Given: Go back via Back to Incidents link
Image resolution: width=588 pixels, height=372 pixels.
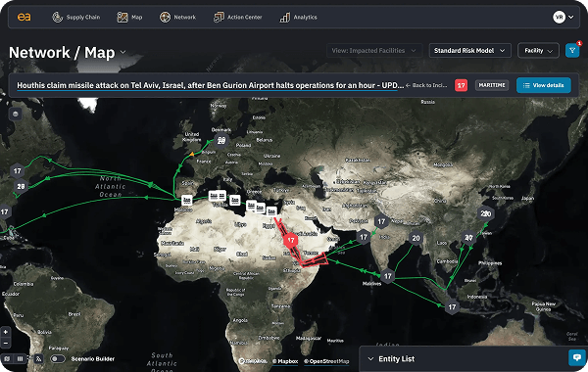Looking at the screenshot, I should [x=426, y=85].
